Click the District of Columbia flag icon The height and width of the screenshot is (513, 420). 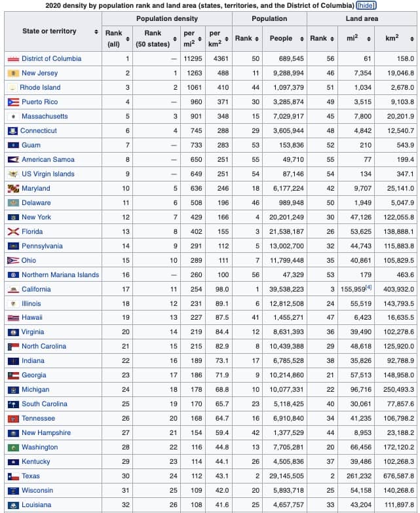[13, 59]
